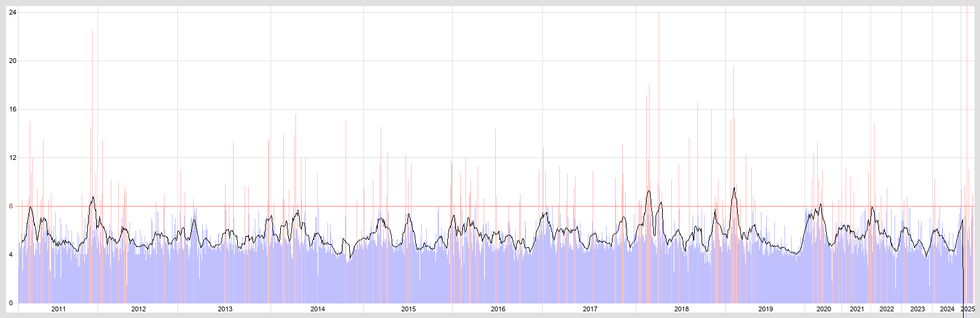Click the 2021 year label on the x-axis

[x=857, y=309]
